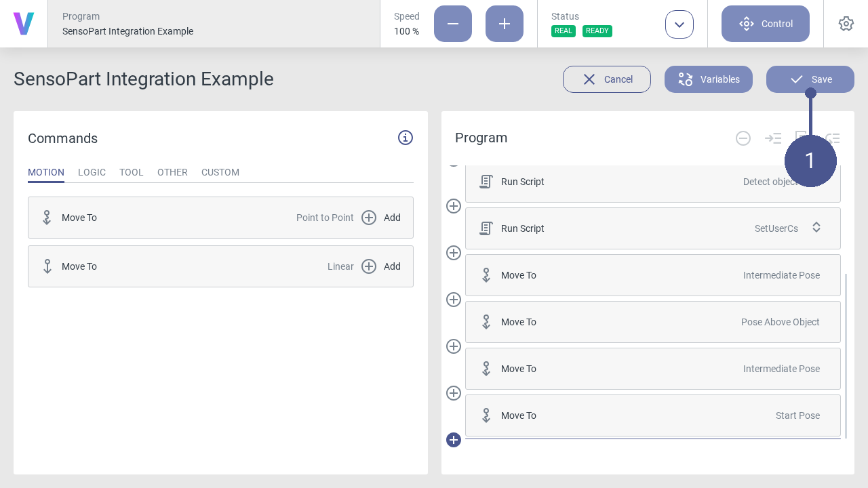
Task: Switch to the LOGIC tab
Action: pos(92,172)
